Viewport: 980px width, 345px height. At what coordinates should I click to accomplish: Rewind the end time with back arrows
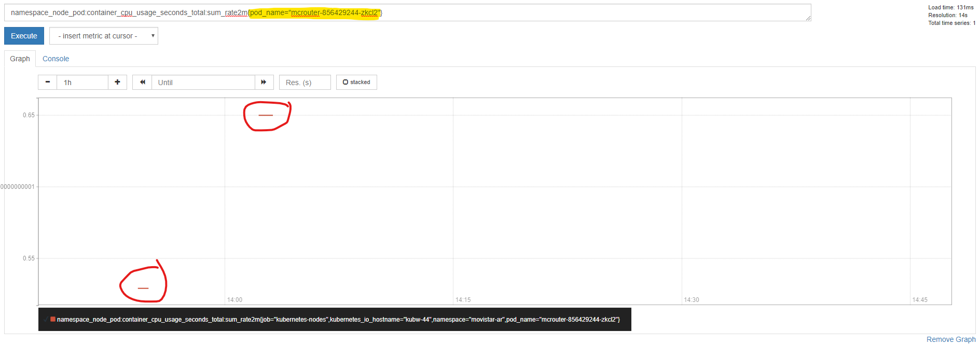tap(142, 82)
